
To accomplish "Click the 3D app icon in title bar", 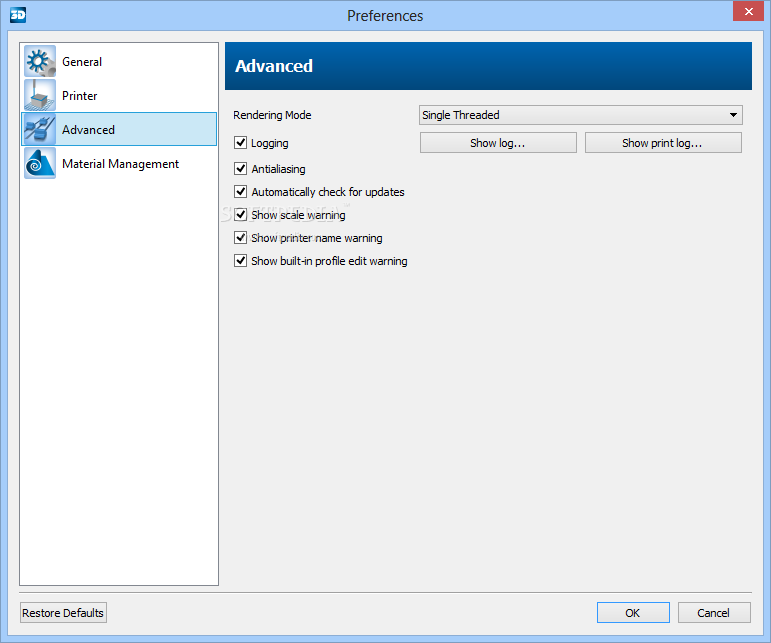I will (x=14, y=14).
